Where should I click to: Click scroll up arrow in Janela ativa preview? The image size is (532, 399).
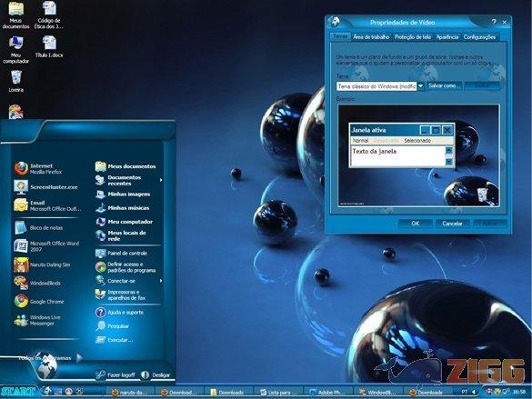(448, 150)
